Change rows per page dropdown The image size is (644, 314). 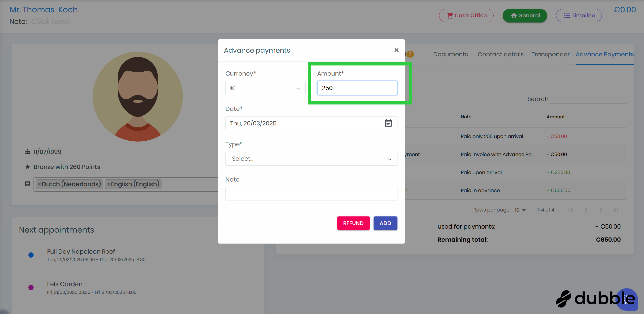[520, 210]
